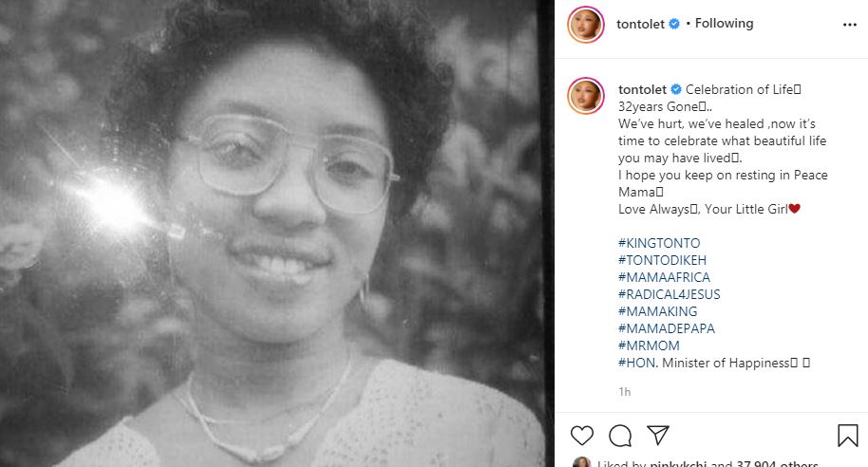Open tontolet avatar beside the caption
This screenshot has width=868, height=467.
586,96
